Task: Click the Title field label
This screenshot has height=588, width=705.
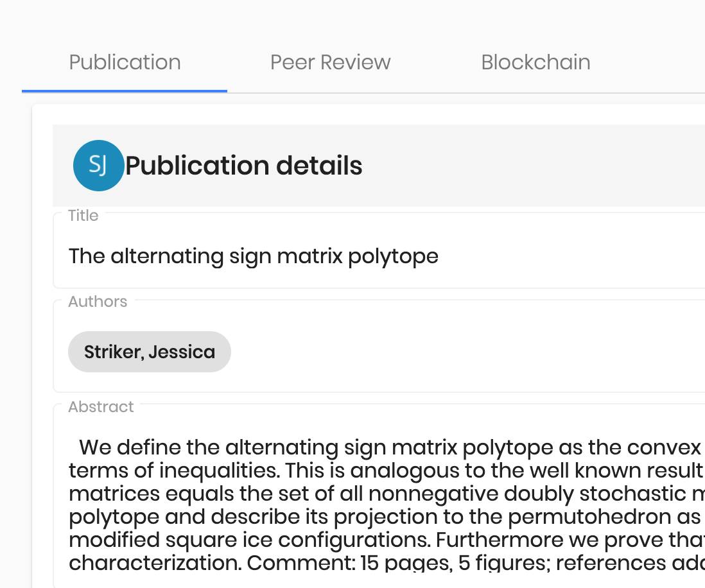Action: (x=83, y=215)
